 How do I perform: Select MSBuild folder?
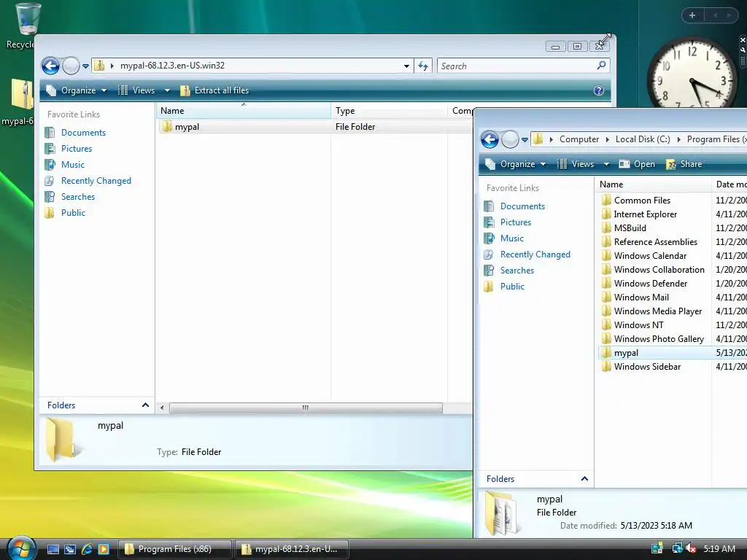(623, 228)
